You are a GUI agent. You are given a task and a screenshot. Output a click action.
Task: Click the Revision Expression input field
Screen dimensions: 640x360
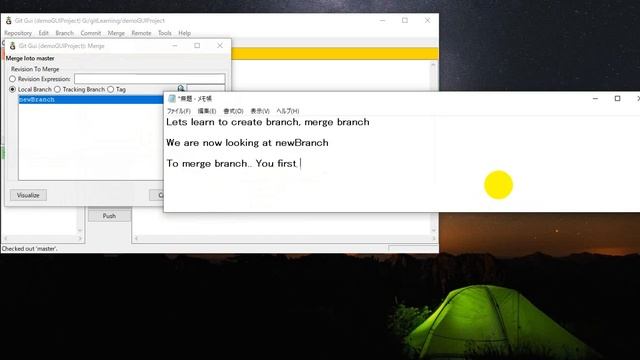coord(149,79)
